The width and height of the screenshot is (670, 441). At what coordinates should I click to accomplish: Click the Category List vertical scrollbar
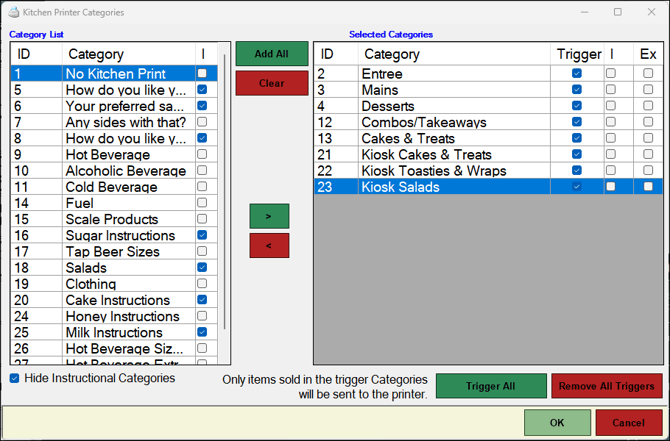click(x=222, y=200)
